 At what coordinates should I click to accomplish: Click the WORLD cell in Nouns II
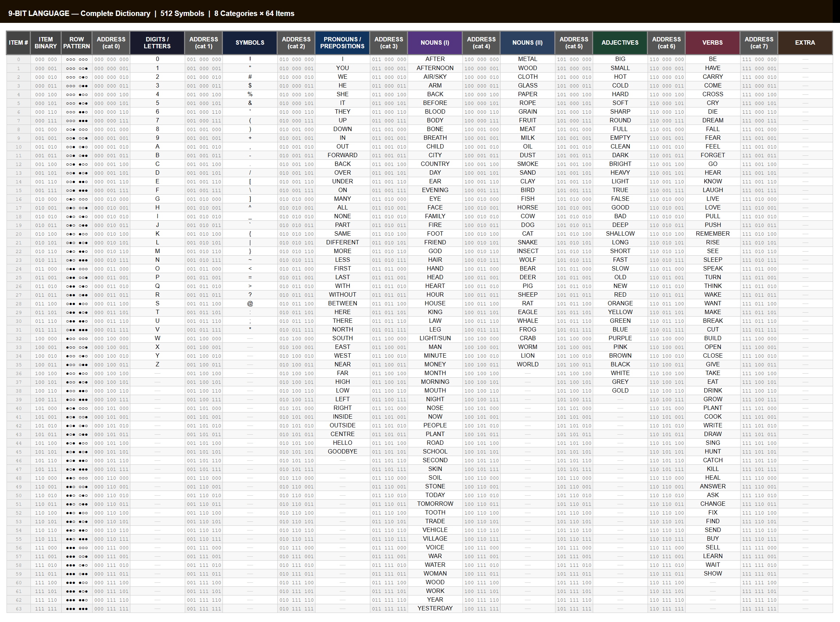pyautogui.click(x=527, y=364)
